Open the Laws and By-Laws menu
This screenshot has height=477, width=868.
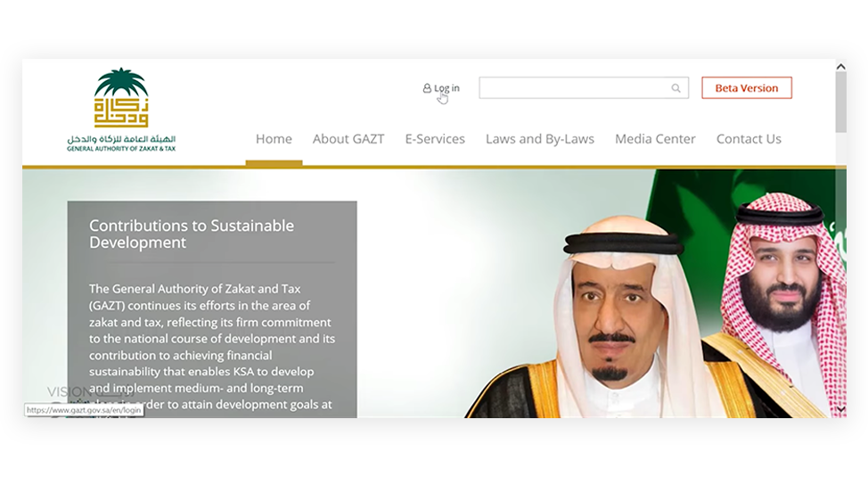(x=540, y=139)
